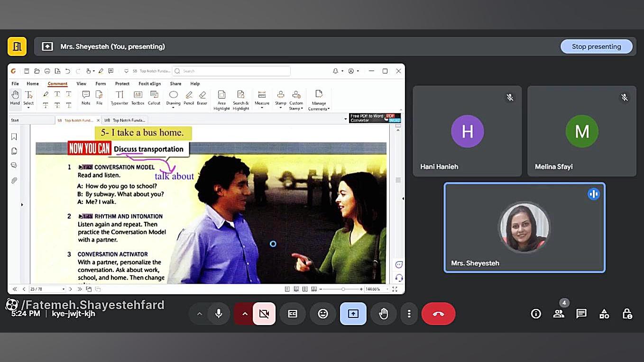
Task: Open the File menu
Action: (x=15, y=84)
